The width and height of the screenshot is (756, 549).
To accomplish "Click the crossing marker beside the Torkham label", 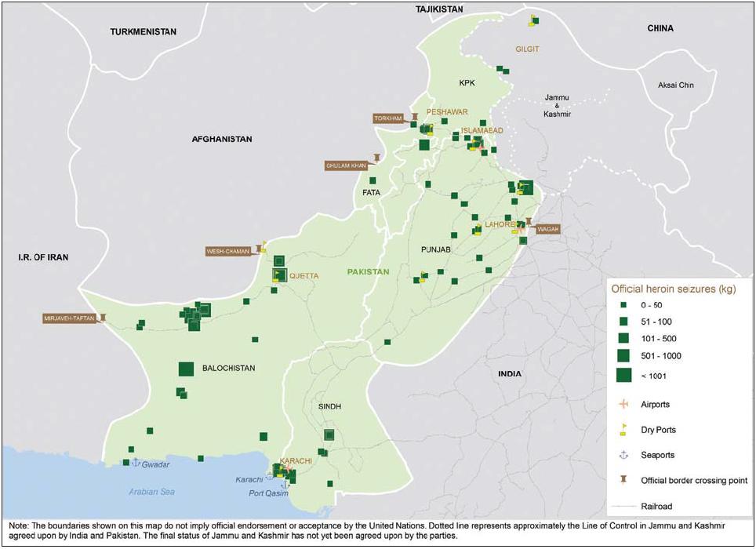I will pos(415,118).
